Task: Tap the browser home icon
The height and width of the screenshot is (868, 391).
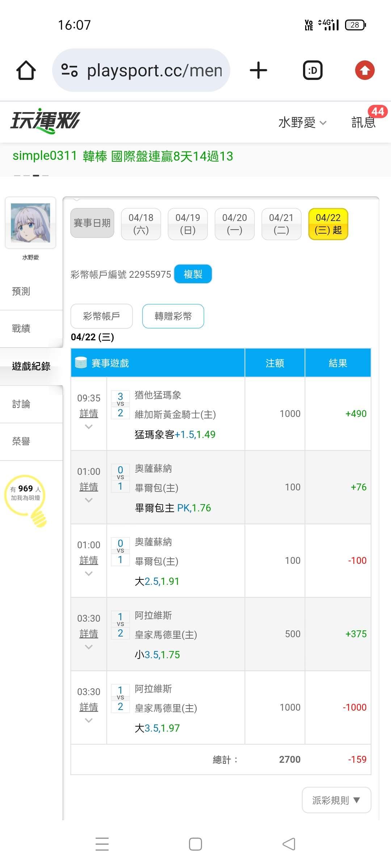Action: 26,70
